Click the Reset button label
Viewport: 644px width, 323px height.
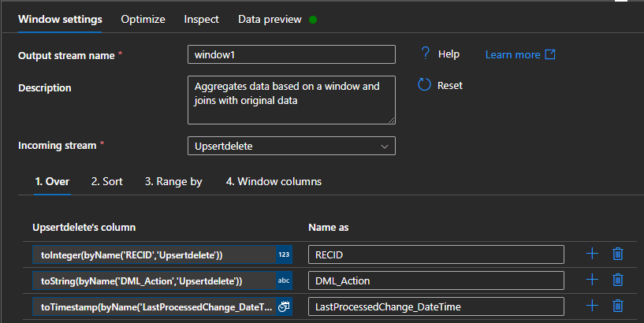point(450,85)
